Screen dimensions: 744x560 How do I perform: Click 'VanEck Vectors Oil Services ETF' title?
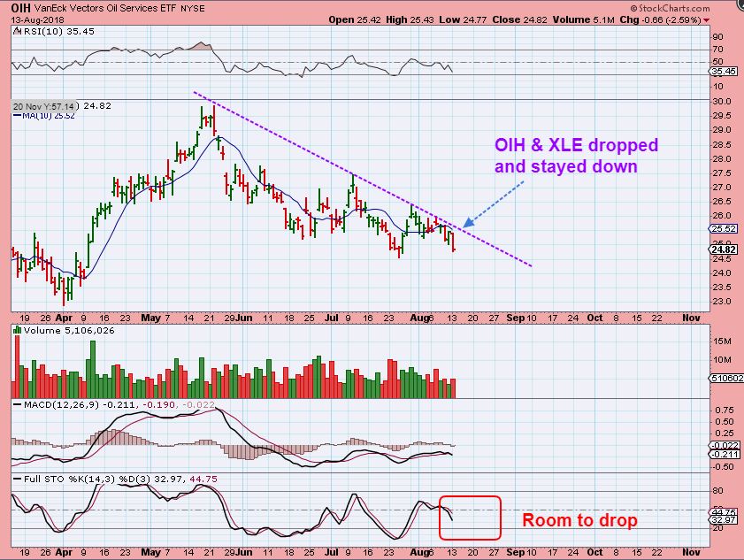106,8
